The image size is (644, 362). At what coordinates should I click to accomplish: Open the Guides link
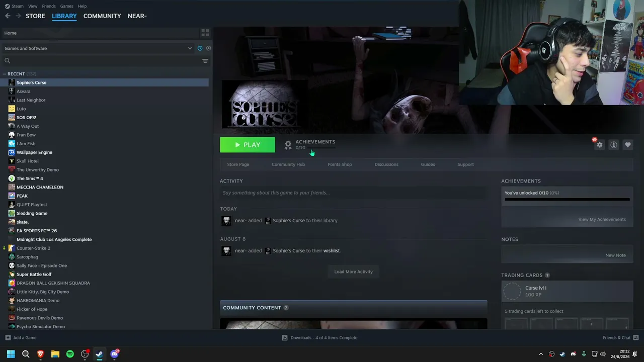(428, 164)
